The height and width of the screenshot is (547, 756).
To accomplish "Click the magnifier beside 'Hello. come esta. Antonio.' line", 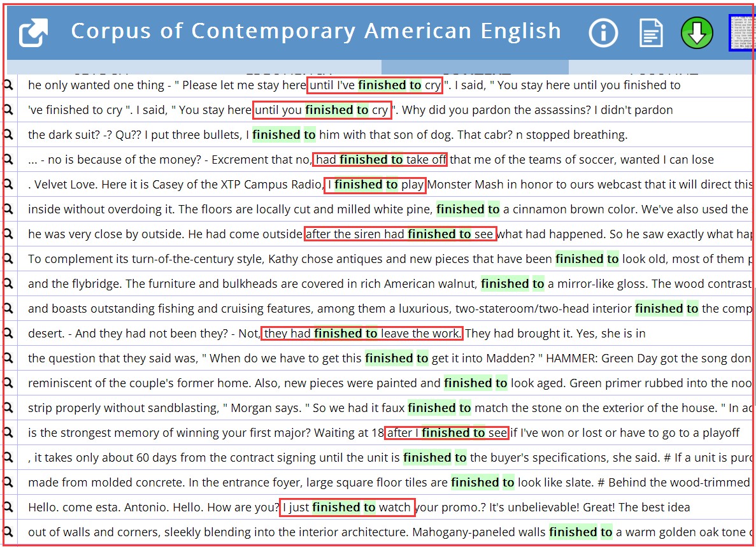I will pyautogui.click(x=8, y=507).
